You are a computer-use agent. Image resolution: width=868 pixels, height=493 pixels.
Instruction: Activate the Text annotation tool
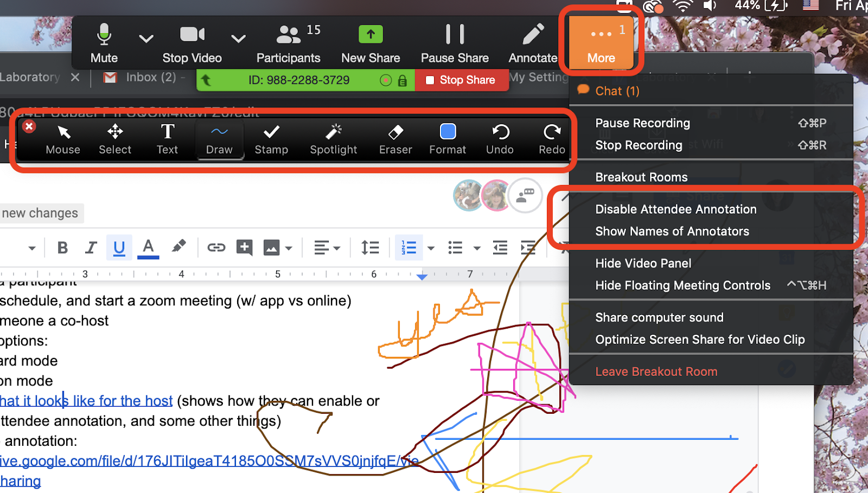tap(167, 139)
